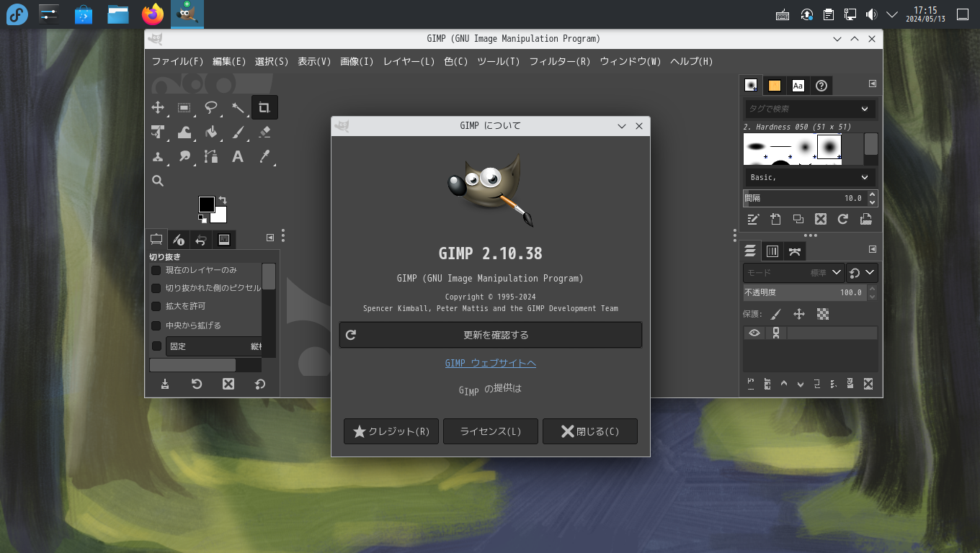Open the GIMP ウェブサイトへ link
Image resolution: width=980 pixels, height=553 pixels.
(491, 363)
